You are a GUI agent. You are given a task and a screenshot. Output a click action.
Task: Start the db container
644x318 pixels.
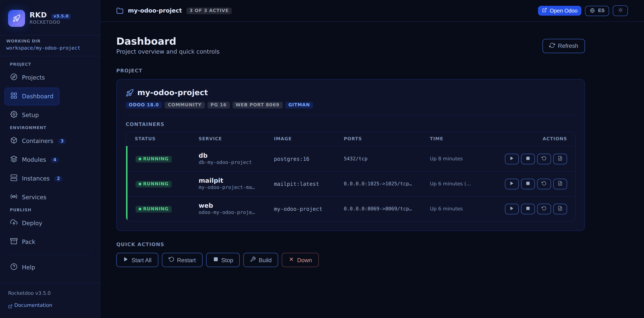click(x=511, y=159)
